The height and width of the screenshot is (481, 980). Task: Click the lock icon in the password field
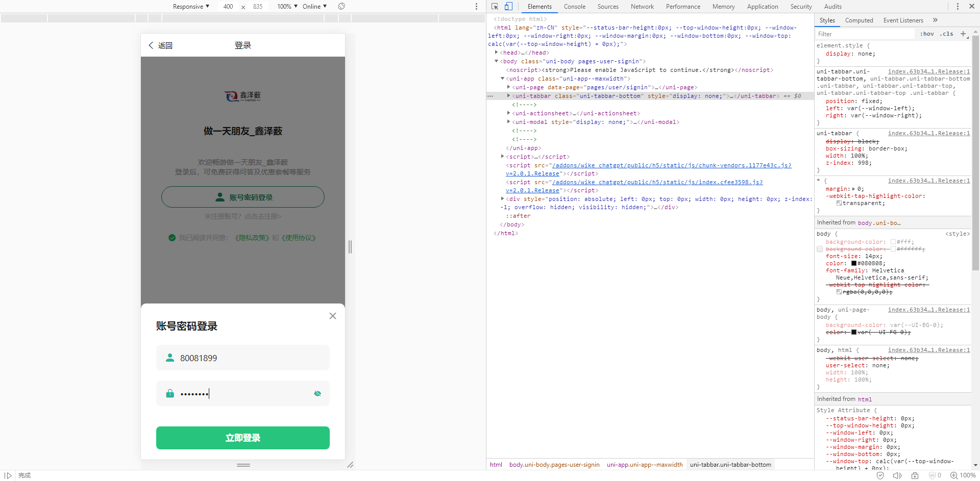170,393
